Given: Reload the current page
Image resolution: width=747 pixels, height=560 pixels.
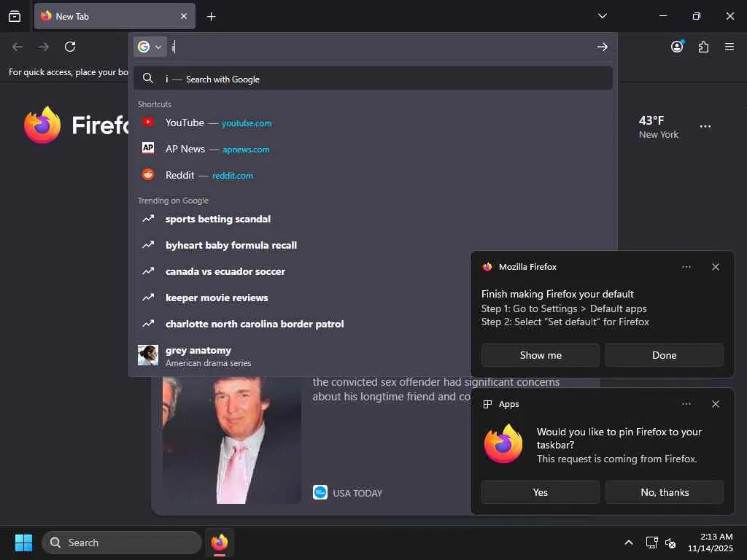Looking at the screenshot, I should tap(70, 47).
